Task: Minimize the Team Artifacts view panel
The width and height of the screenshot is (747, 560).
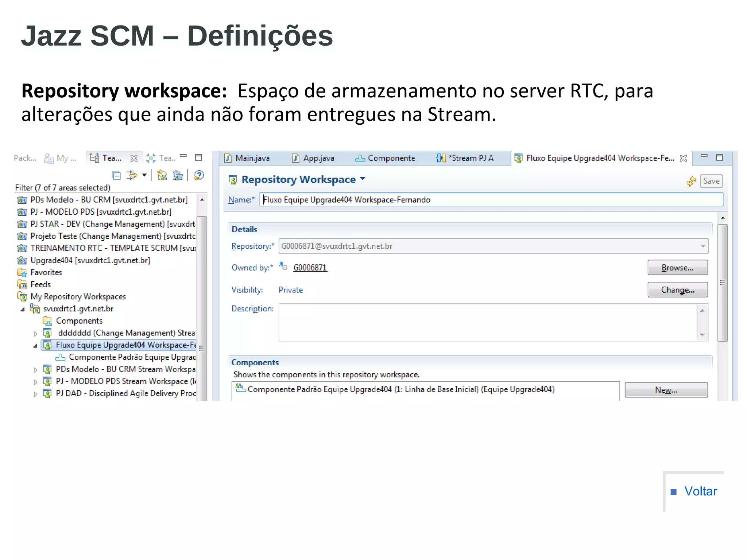Action: click(183, 156)
